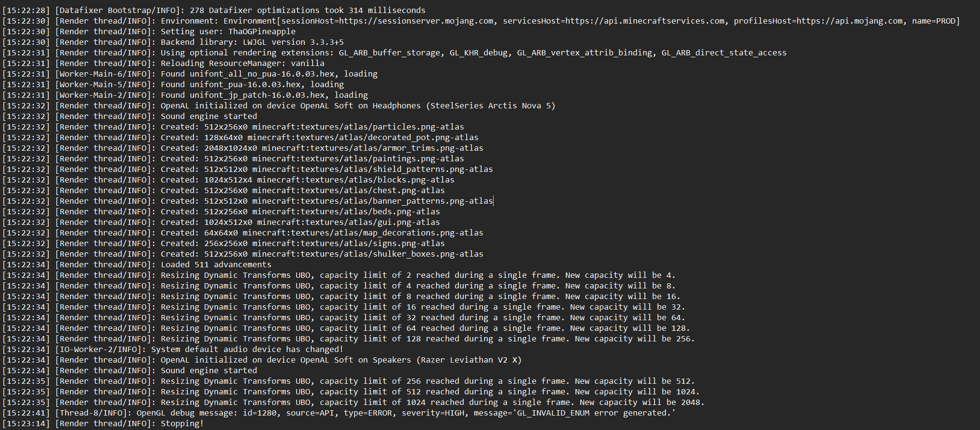Screen dimensions: 980x430
Task: Place cursor after banner_patterns.png-atlas
Action: pyautogui.click(x=494, y=201)
